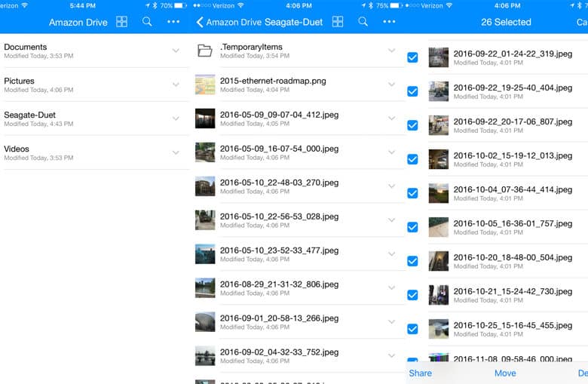Image resolution: width=588 pixels, height=384 pixels.
Task: Expand options for 2016-05-09_09-07-04_412.jpeg
Action: click(391, 118)
